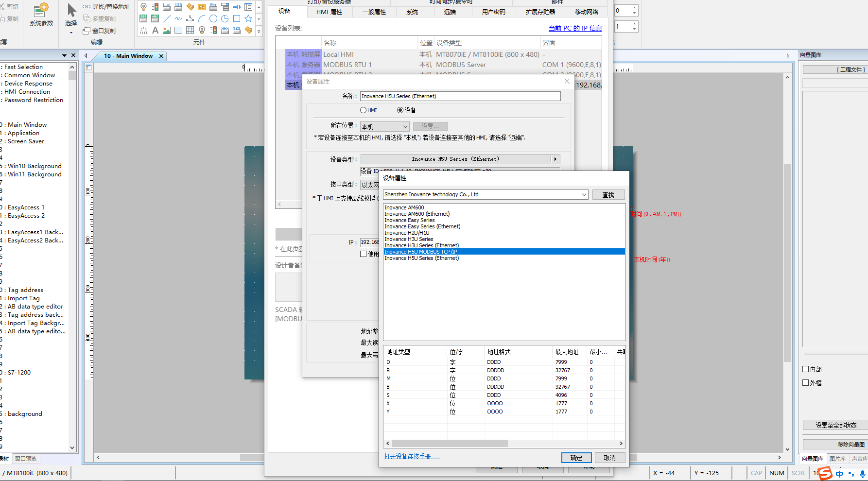Switch to the 远端 tab

tap(450, 12)
